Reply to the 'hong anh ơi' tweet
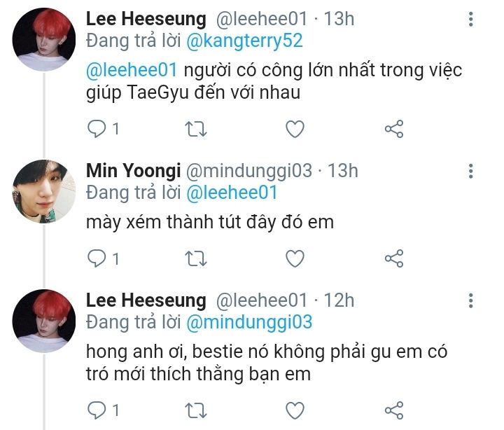This screenshot has height=430, width=504. 97,410
